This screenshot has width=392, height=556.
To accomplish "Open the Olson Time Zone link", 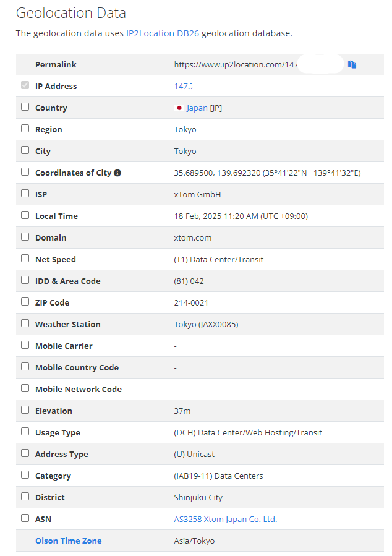I will click(69, 541).
